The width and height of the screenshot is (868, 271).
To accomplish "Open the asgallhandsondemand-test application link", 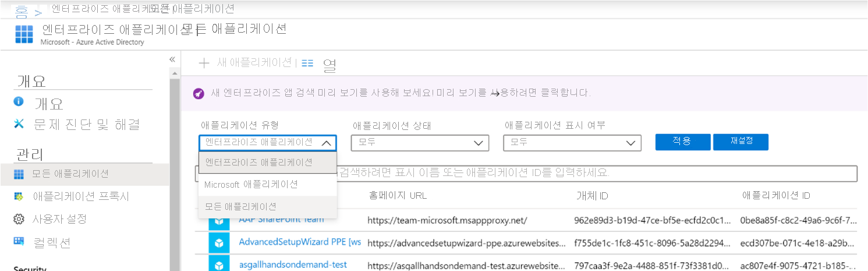I will pyautogui.click(x=292, y=264).
